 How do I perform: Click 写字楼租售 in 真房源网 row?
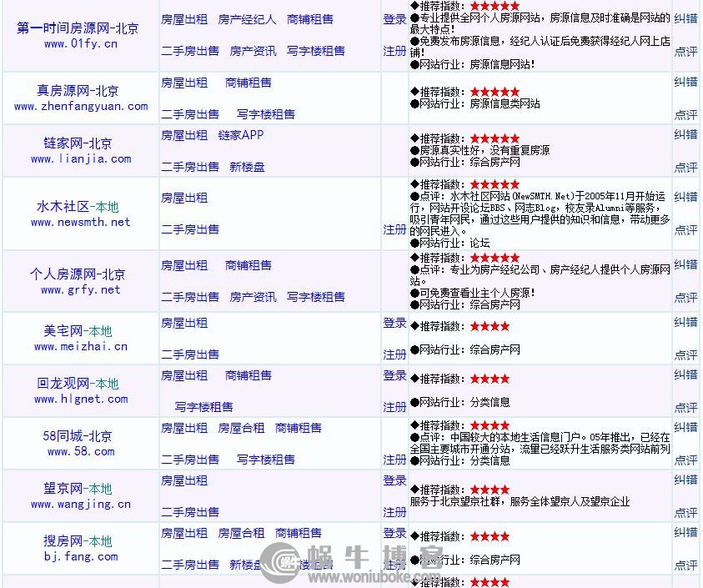(265, 114)
